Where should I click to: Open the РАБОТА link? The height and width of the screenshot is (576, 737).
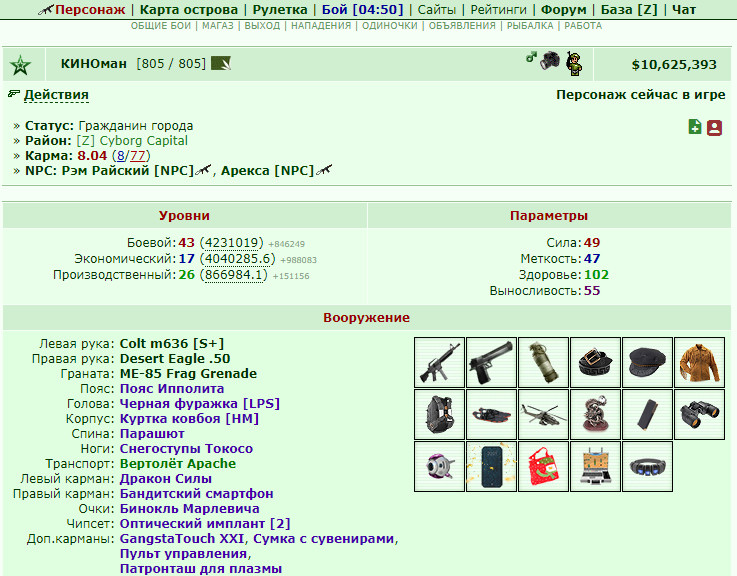point(583,26)
